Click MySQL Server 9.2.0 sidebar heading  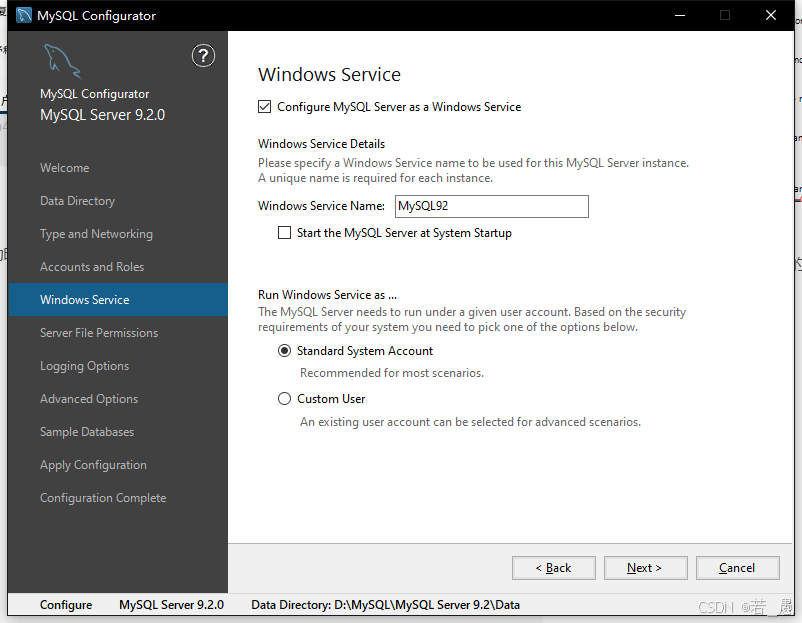tap(102, 115)
